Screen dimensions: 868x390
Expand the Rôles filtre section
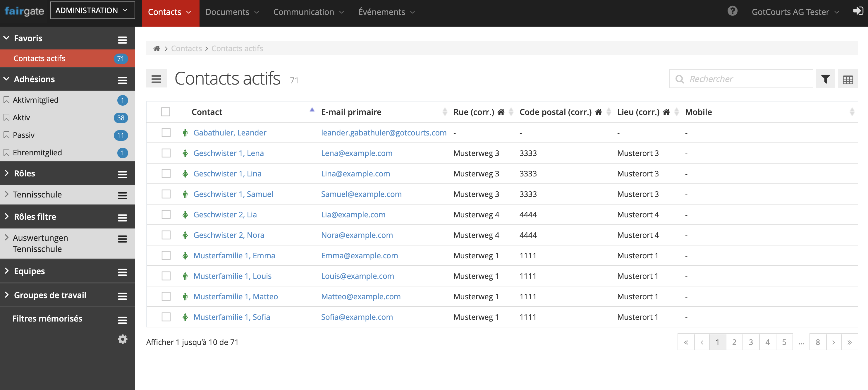[6, 217]
